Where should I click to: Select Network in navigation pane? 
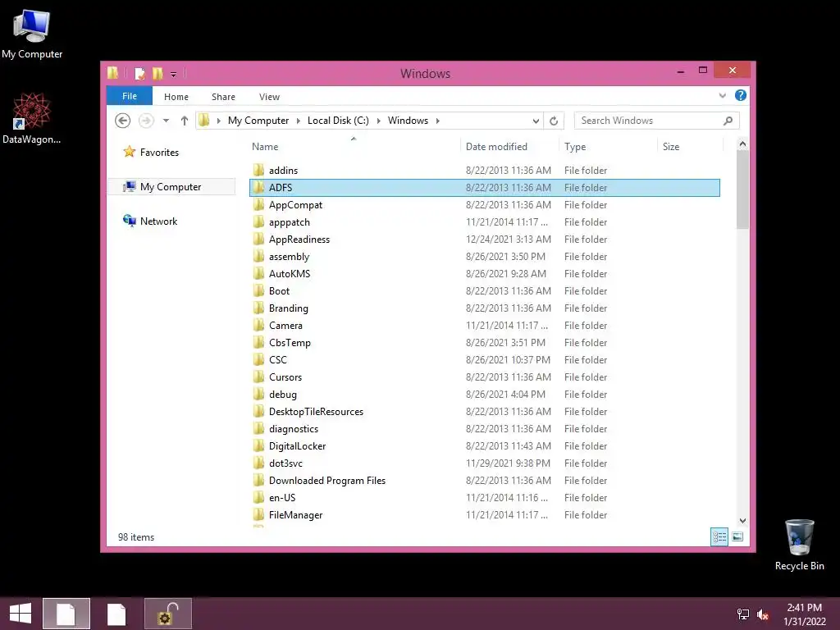point(158,221)
